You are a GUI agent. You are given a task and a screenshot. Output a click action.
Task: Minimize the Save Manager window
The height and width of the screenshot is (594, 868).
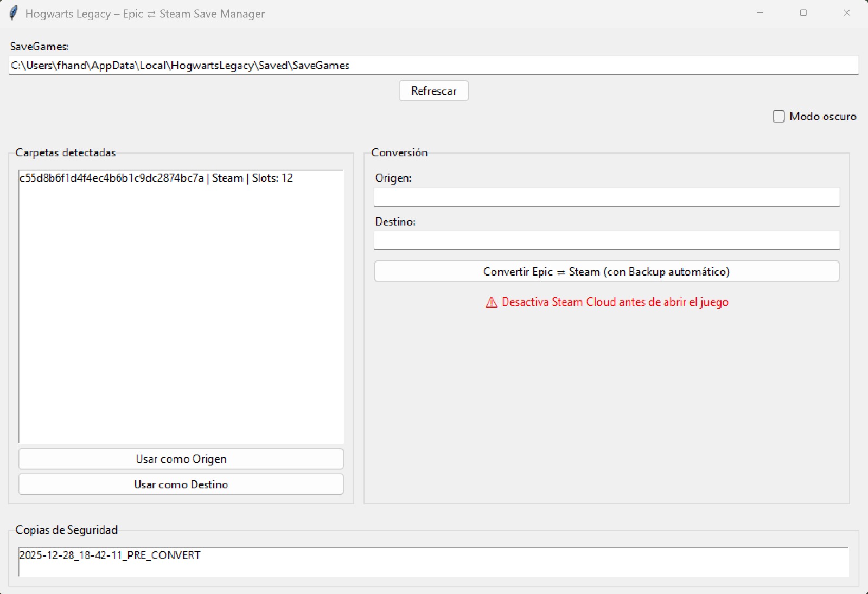tap(760, 13)
